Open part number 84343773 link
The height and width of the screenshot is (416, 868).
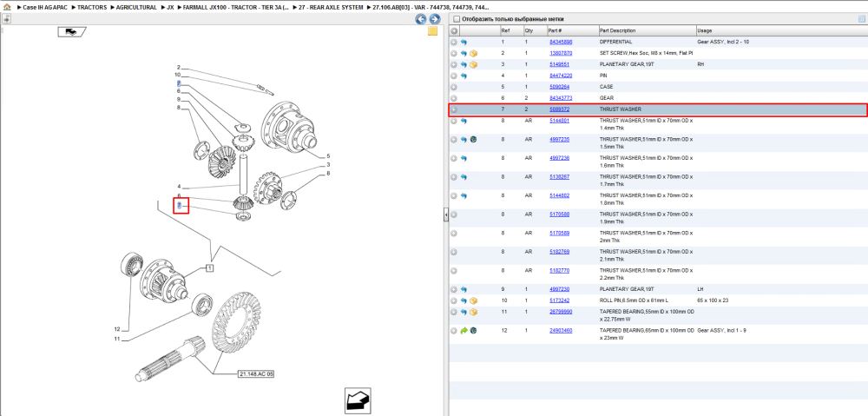[x=560, y=98]
